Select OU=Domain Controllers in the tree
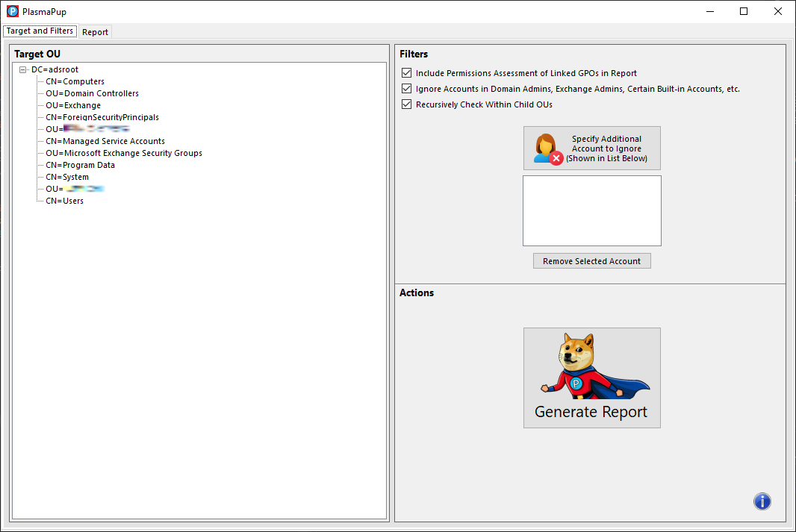Image resolution: width=796 pixels, height=532 pixels. [x=92, y=93]
